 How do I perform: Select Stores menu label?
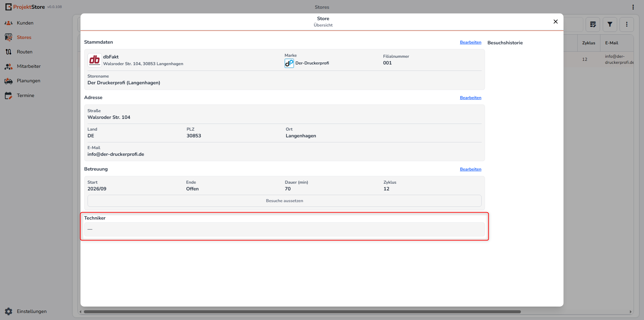pos(24,37)
